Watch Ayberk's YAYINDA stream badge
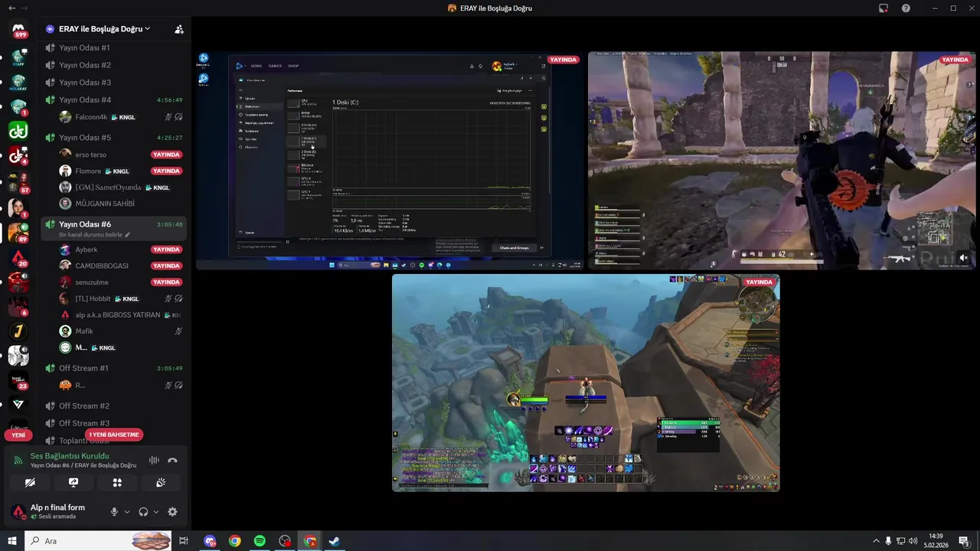 pyautogui.click(x=166, y=249)
